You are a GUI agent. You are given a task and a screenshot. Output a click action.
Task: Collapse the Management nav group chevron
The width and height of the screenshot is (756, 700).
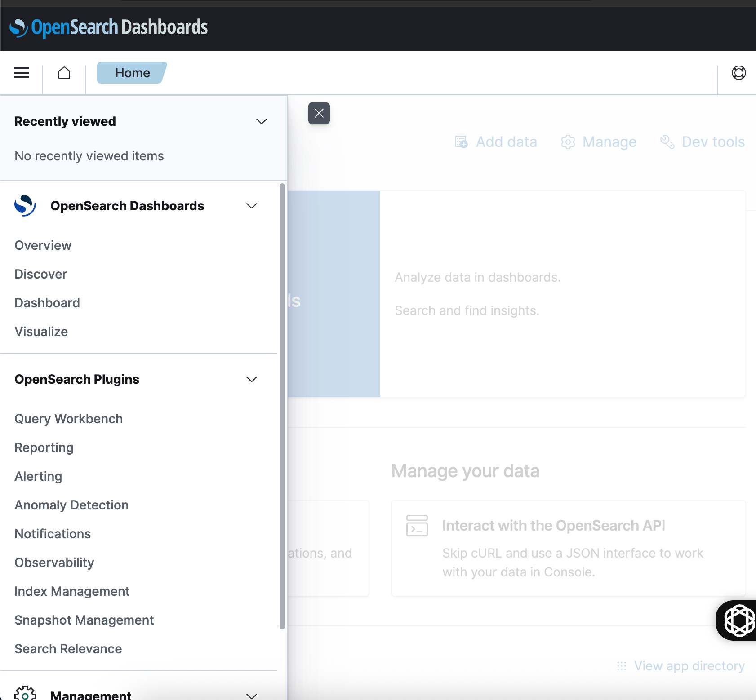[252, 696]
